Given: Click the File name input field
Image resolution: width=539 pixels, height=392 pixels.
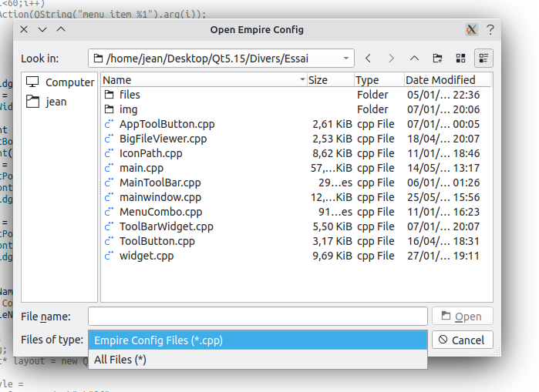Looking at the screenshot, I should [x=258, y=316].
